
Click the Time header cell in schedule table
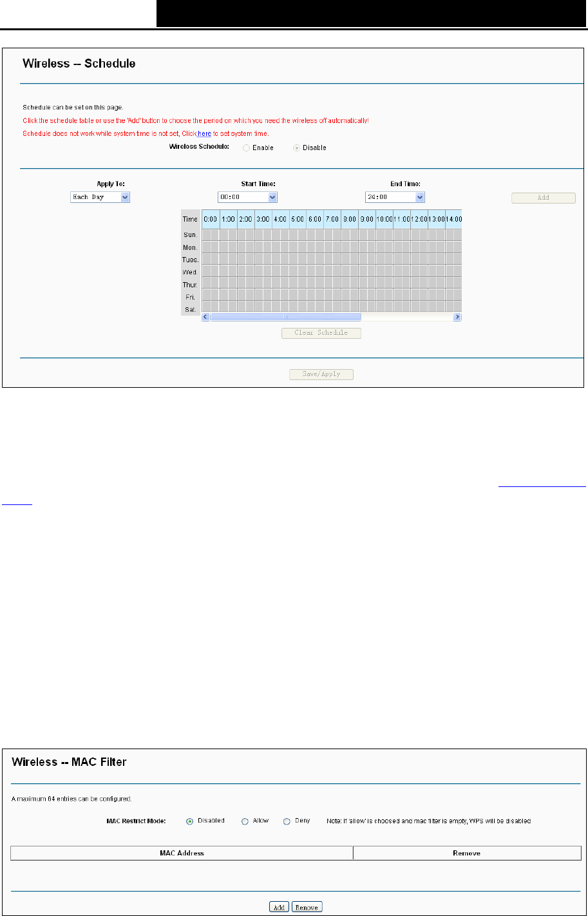point(191,219)
